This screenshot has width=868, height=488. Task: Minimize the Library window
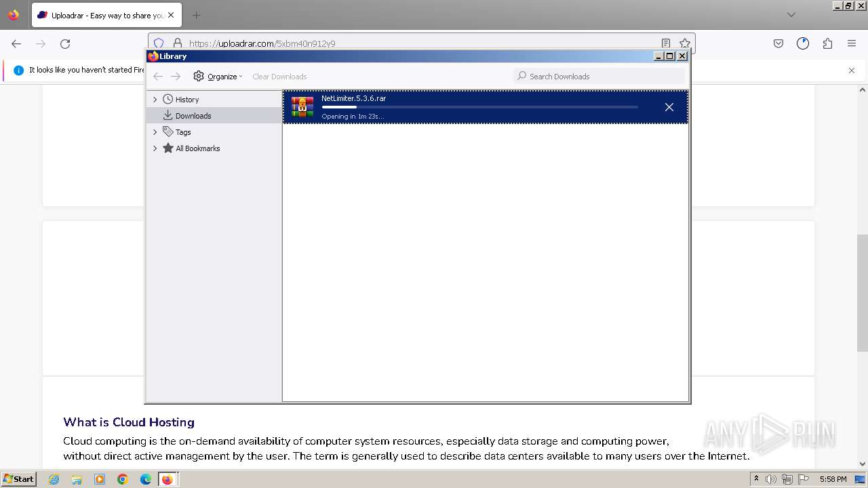[x=658, y=56]
